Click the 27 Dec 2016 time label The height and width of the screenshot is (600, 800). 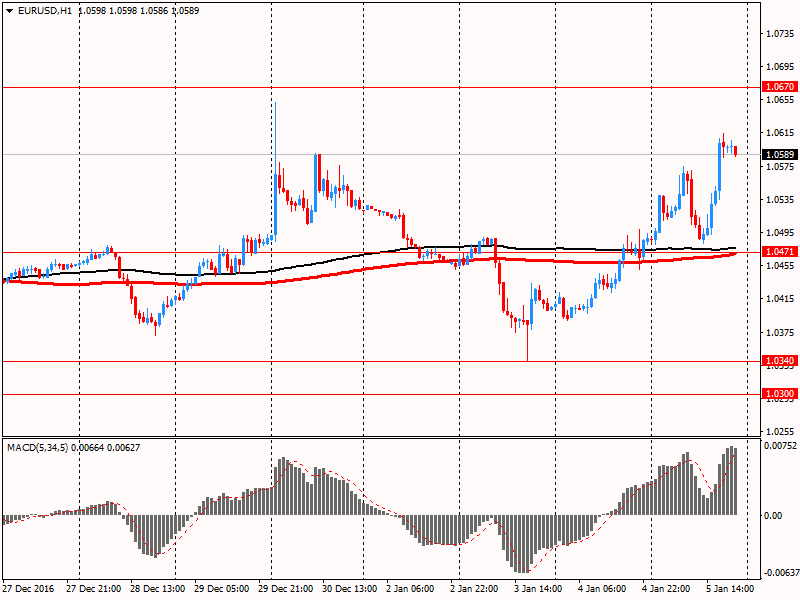pyautogui.click(x=29, y=588)
